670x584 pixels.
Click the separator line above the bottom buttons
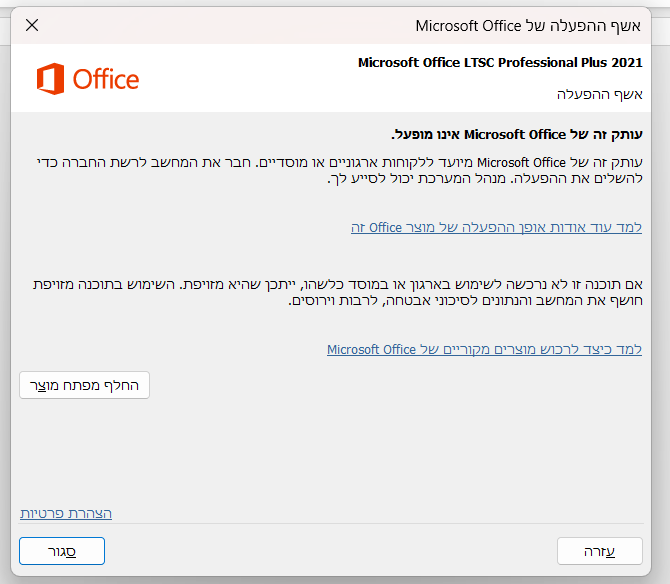(x=331, y=523)
